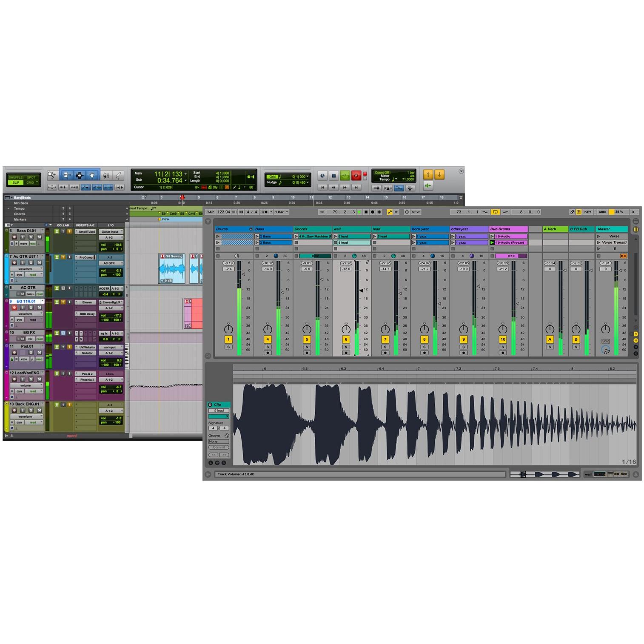Click the I/O column header in Pro Tools
The height and width of the screenshot is (644, 644).
pyautogui.click(x=111, y=225)
